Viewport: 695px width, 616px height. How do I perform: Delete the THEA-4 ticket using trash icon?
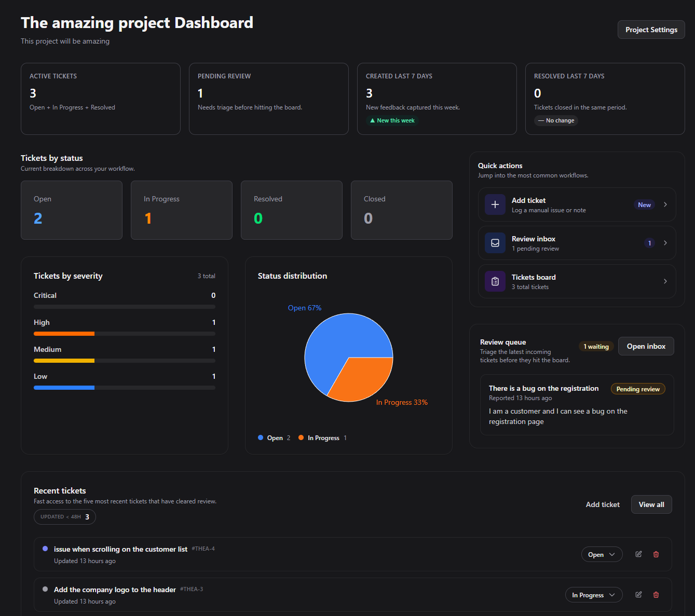656,554
